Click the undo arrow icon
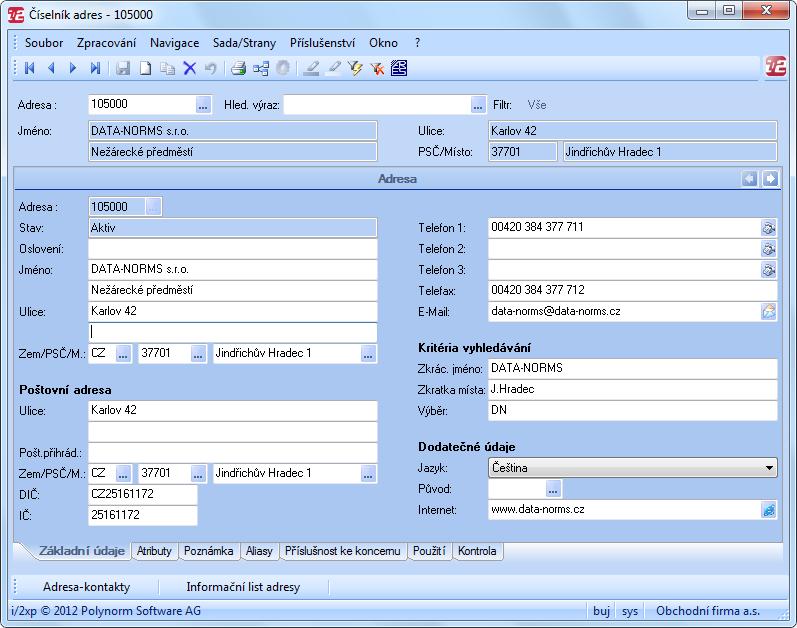This screenshot has width=797, height=628. (x=211, y=68)
